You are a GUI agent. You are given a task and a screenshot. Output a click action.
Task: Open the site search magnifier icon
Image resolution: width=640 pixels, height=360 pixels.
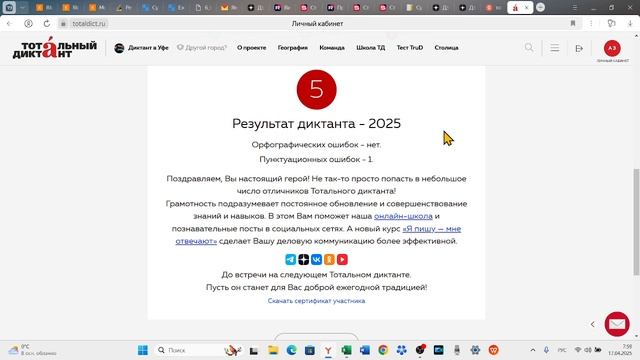pyautogui.click(x=529, y=48)
